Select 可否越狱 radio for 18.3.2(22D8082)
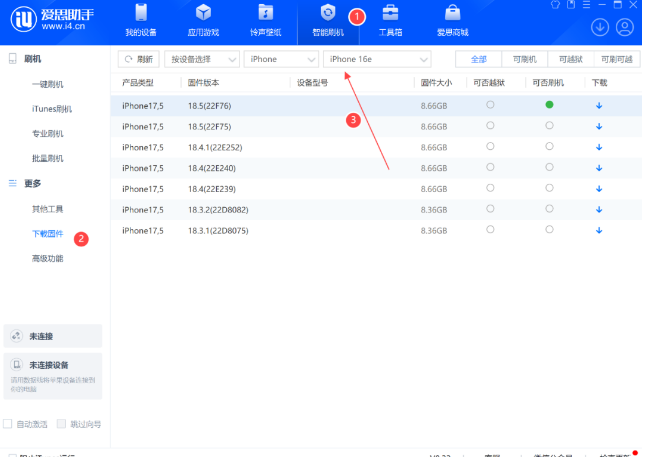The height and width of the screenshot is (457, 646). [x=490, y=209]
